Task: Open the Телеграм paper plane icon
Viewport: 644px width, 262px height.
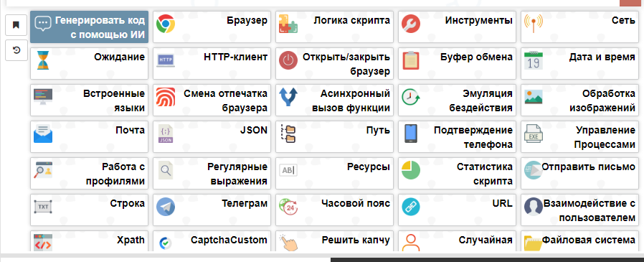Action: pyautogui.click(x=166, y=207)
